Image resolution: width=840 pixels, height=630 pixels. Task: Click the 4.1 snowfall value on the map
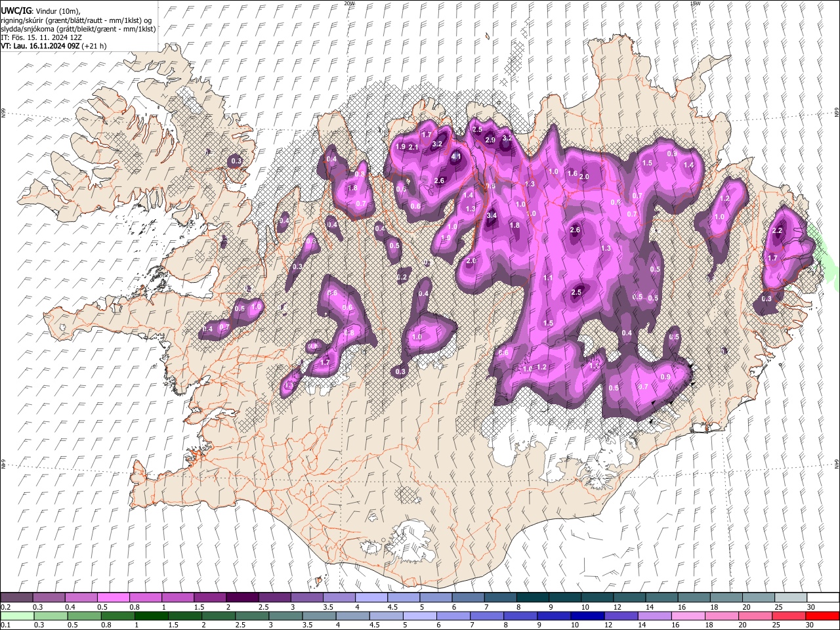coord(456,157)
